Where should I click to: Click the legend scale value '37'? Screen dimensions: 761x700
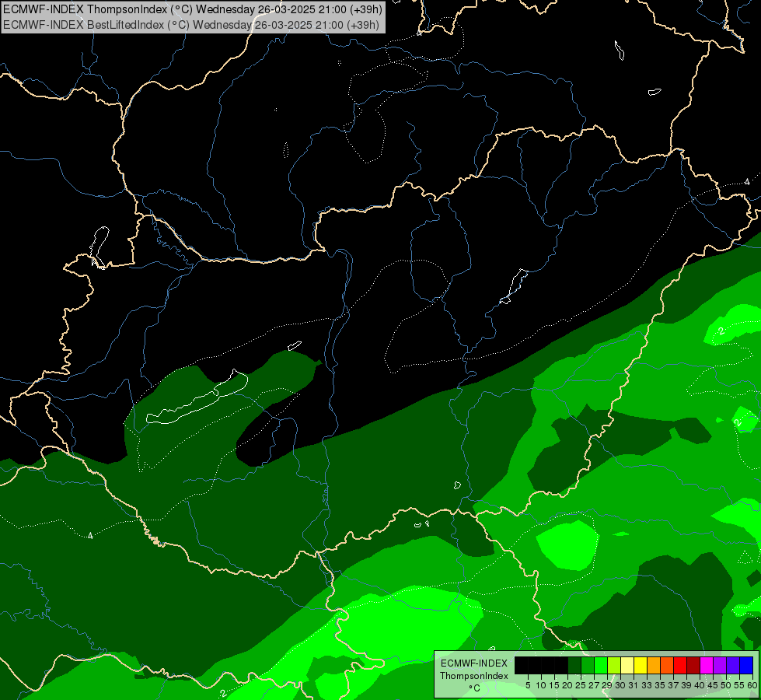click(673, 685)
